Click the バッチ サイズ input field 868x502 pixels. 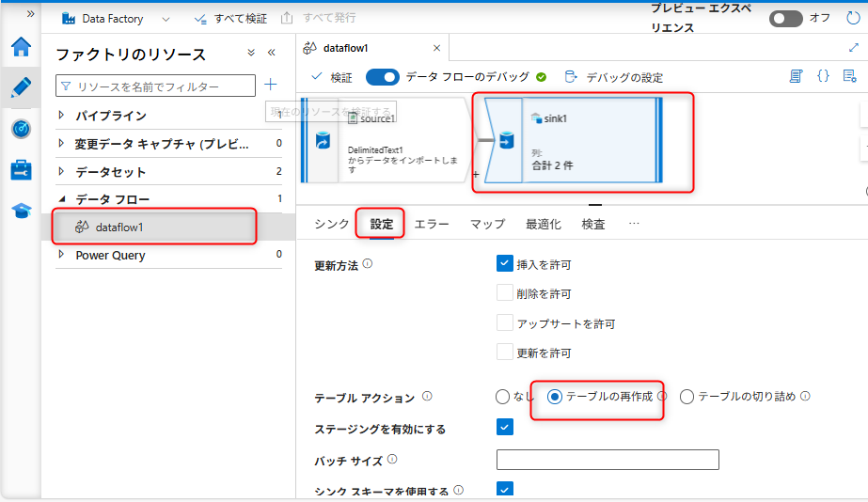[x=608, y=460]
